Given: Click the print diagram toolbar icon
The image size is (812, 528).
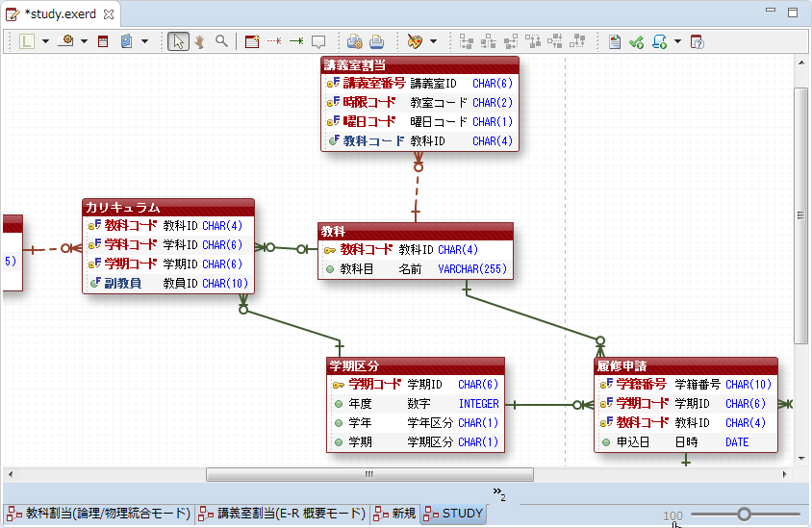Looking at the screenshot, I should 376,41.
